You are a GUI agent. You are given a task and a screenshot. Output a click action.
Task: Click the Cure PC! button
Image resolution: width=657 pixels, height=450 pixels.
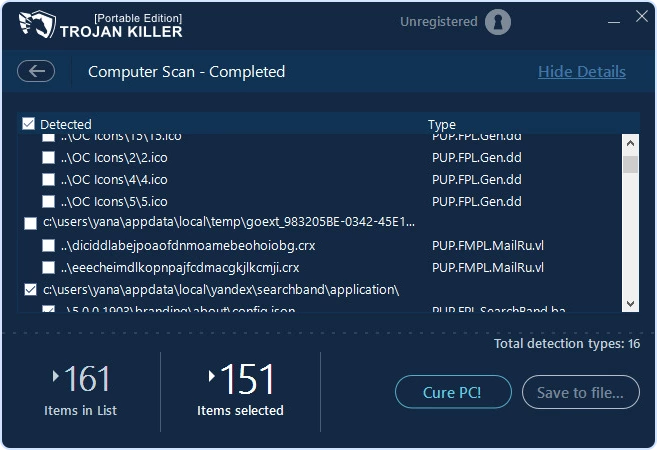coord(453,392)
